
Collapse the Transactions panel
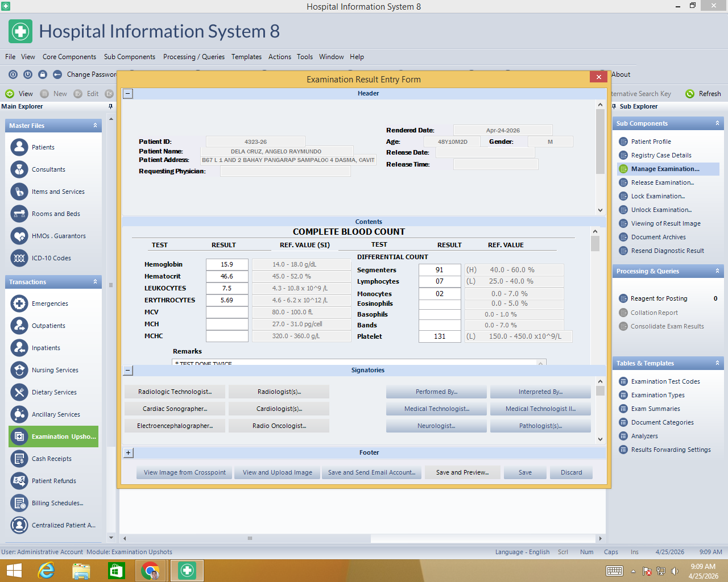point(95,282)
